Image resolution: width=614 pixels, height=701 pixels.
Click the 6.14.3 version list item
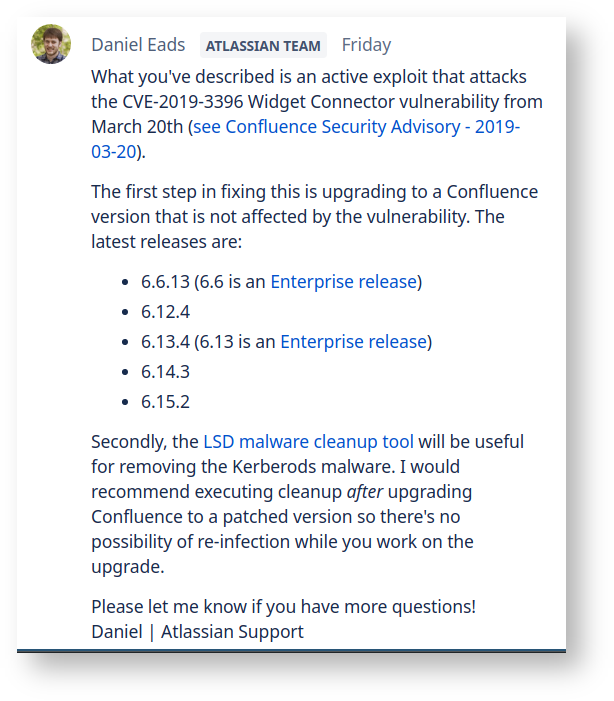165,372
